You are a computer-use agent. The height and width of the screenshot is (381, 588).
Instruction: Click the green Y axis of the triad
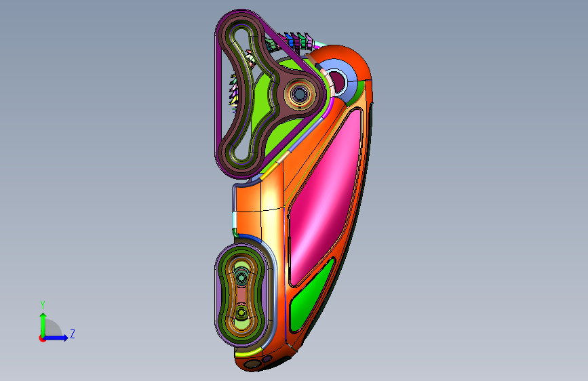tap(43, 325)
